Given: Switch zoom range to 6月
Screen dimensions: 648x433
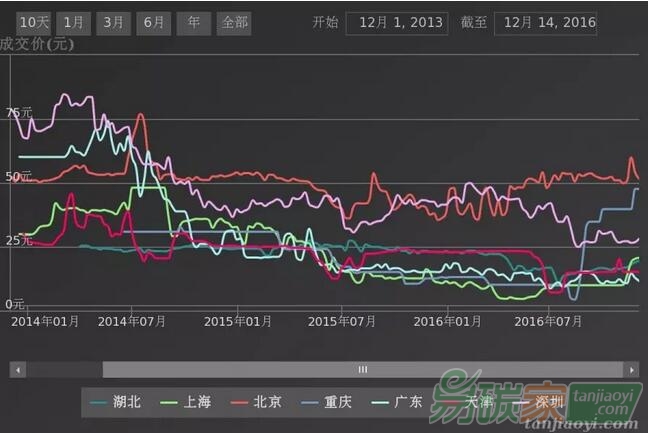Looking at the screenshot, I should click(x=154, y=22).
